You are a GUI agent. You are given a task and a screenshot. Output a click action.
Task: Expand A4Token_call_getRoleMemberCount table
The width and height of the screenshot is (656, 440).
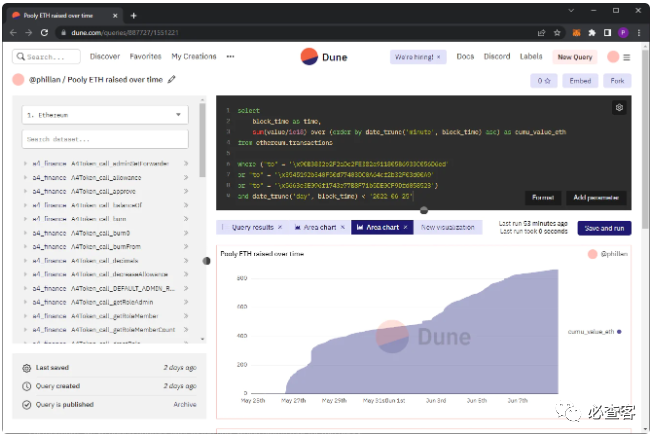tap(25, 330)
